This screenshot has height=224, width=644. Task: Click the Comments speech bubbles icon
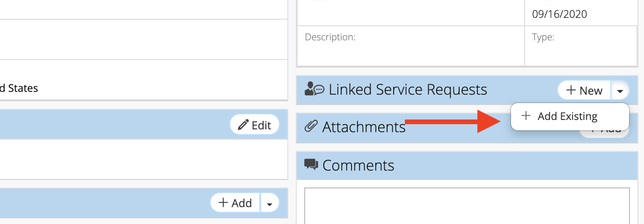tap(311, 164)
